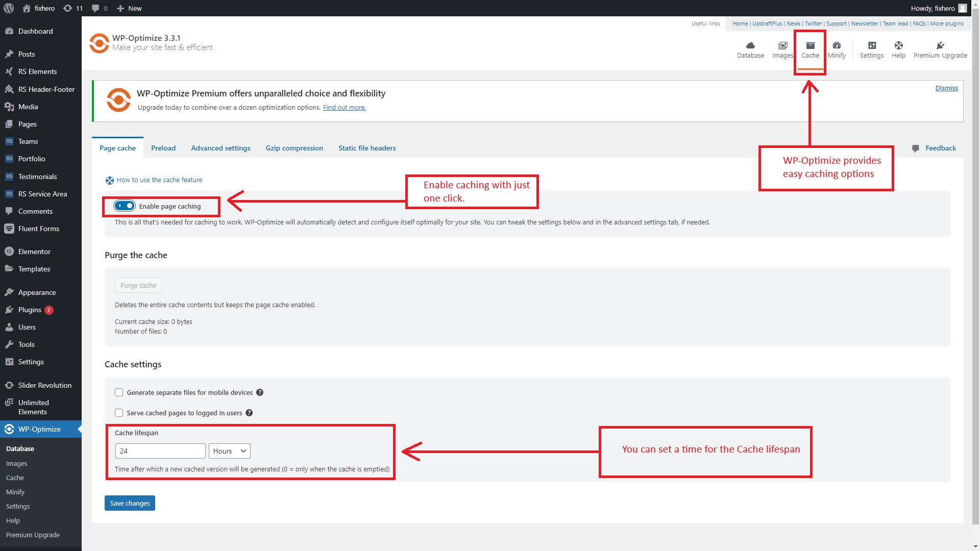Open How to use the cache feature
Screen dimensions: 980x551
coord(159,180)
